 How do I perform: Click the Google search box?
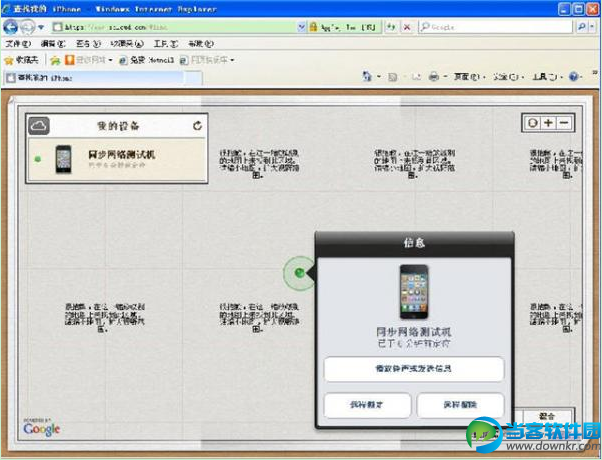coord(495,27)
